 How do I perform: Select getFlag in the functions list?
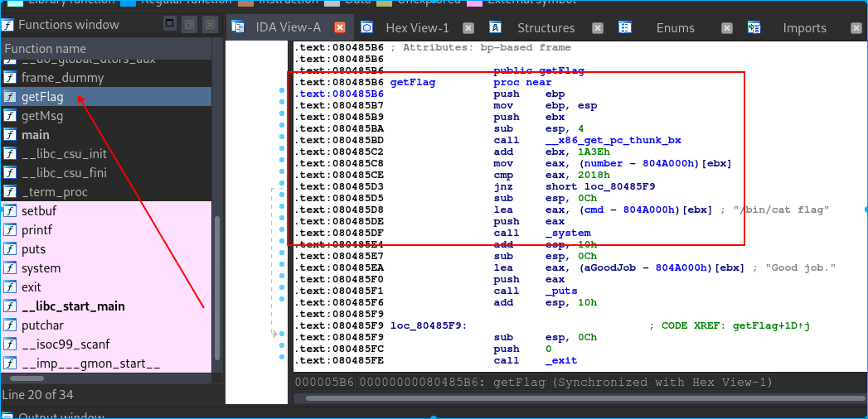105,97
